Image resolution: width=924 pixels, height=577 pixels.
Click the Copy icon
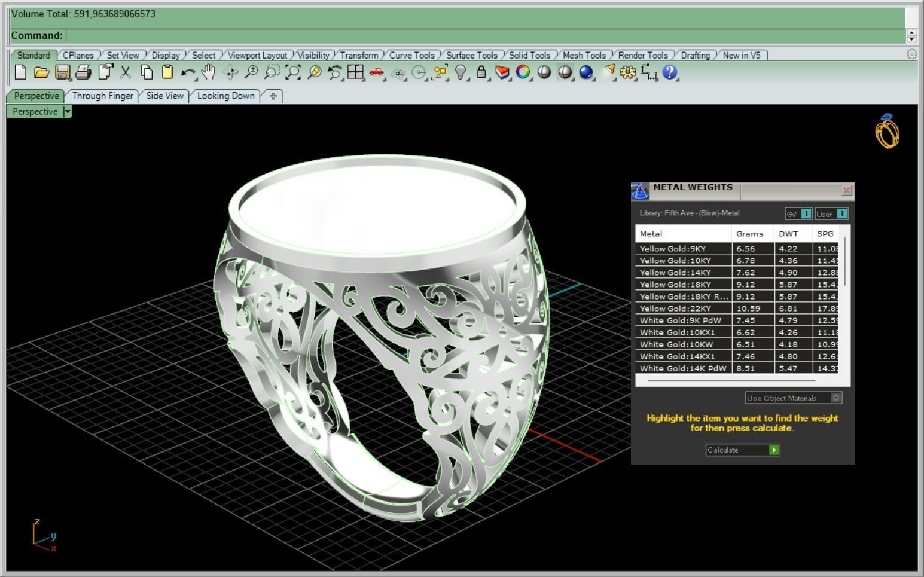click(147, 72)
